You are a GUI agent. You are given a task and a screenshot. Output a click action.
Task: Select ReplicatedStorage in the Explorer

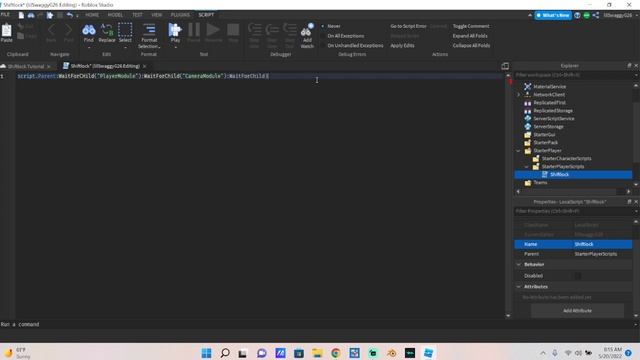(x=553, y=111)
